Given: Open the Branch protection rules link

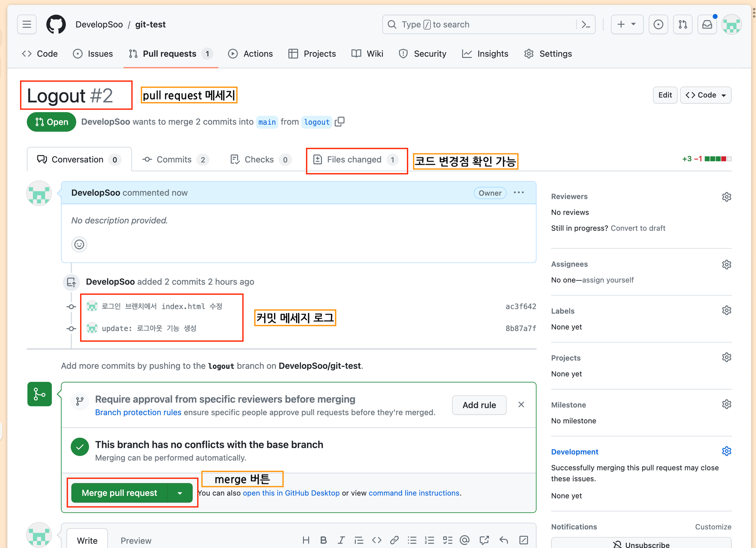Looking at the screenshot, I should coord(138,412).
